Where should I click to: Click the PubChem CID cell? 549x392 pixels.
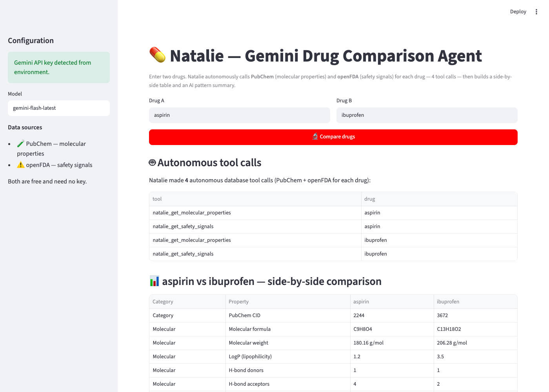click(288, 316)
